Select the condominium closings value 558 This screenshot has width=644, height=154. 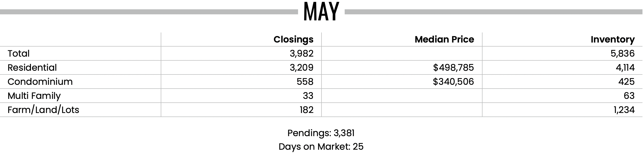(x=305, y=82)
